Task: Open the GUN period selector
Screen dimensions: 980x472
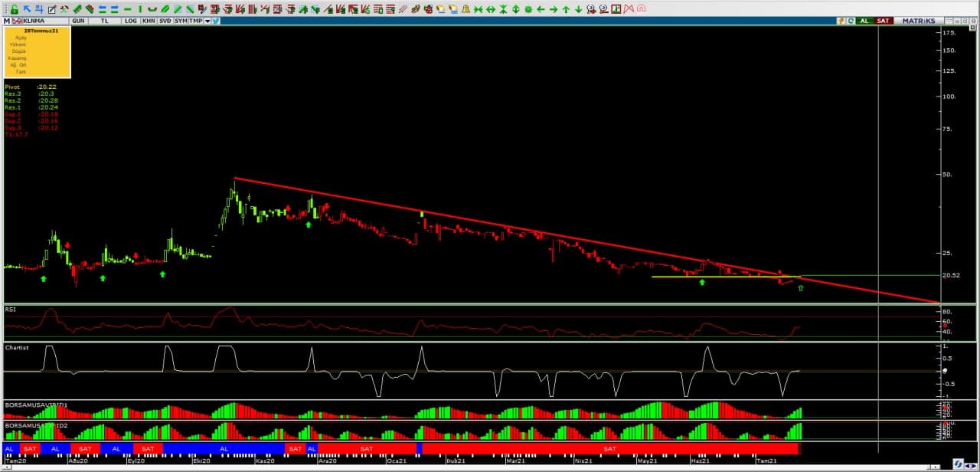Action: 78,21
